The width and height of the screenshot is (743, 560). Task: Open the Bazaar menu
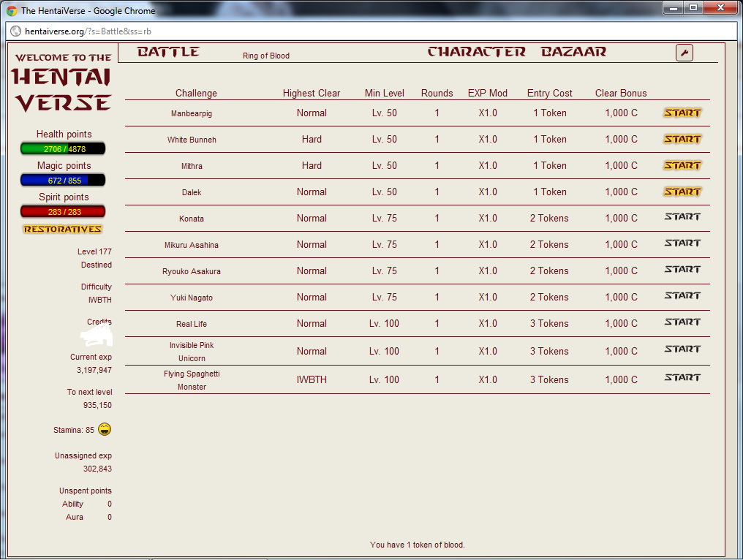(574, 52)
